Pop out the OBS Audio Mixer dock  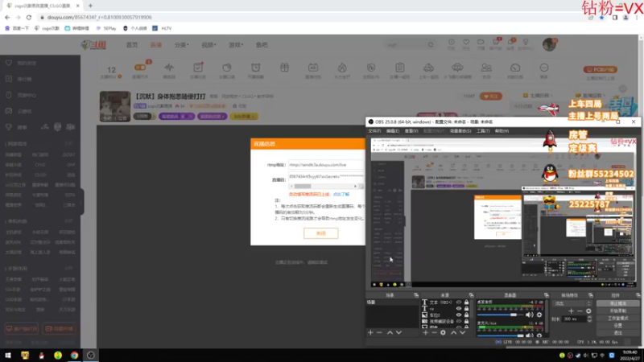547,295
